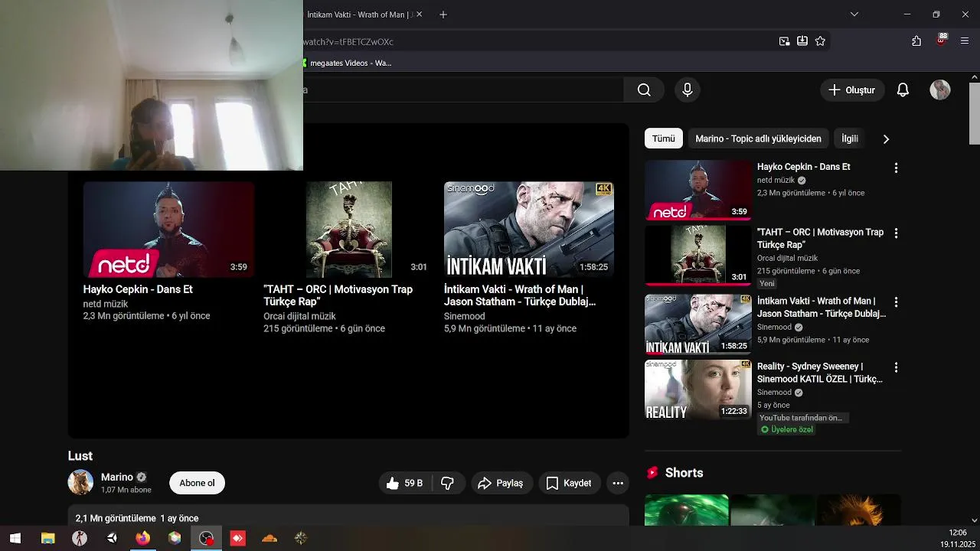Viewport: 980px width, 551px height.
Task: Click the Shorts section logo icon
Action: (x=652, y=473)
